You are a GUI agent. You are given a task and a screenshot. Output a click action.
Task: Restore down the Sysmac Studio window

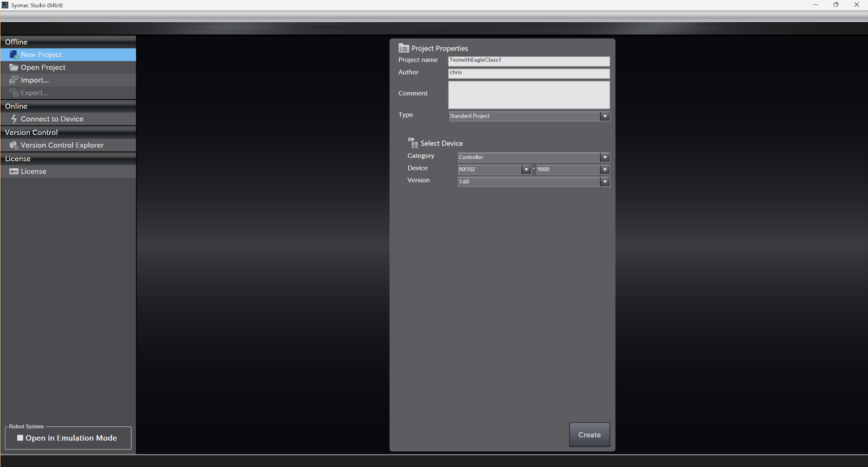[836, 5]
